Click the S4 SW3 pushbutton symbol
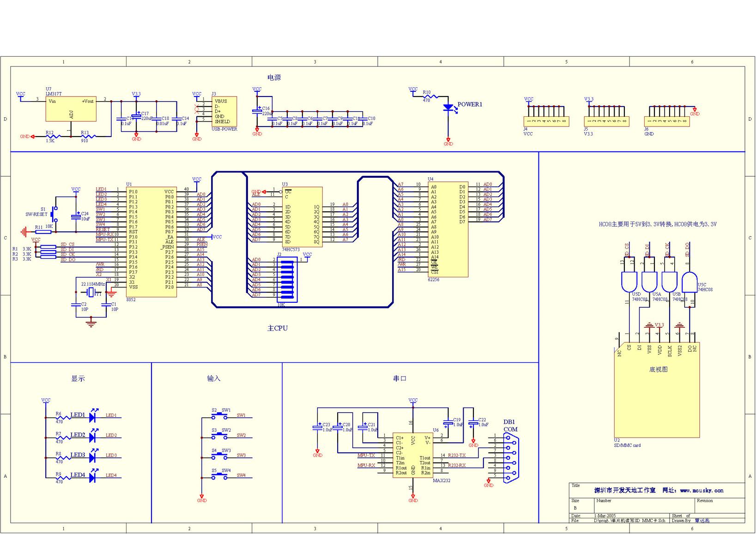756x534 pixels. click(219, 456)
